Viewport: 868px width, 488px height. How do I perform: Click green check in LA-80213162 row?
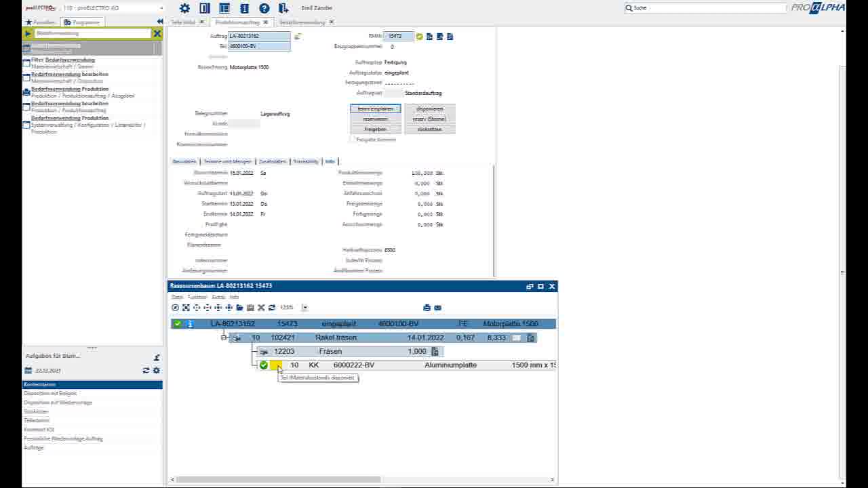point(178,324)
